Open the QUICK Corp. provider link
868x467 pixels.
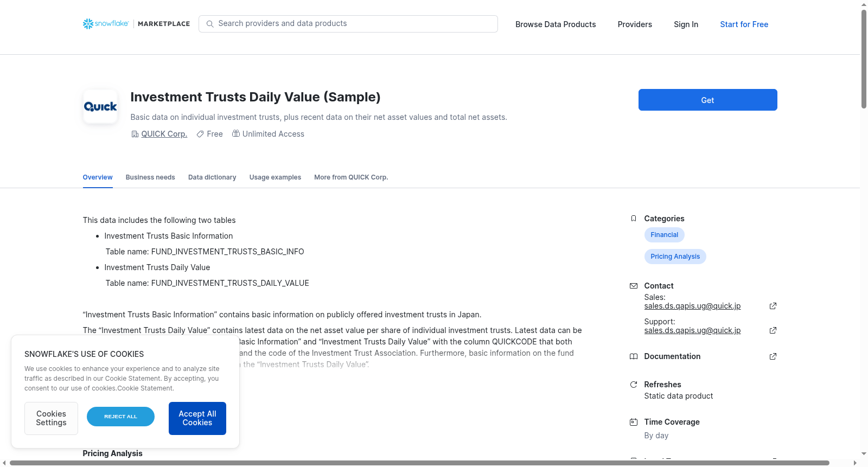pos(164,134)
